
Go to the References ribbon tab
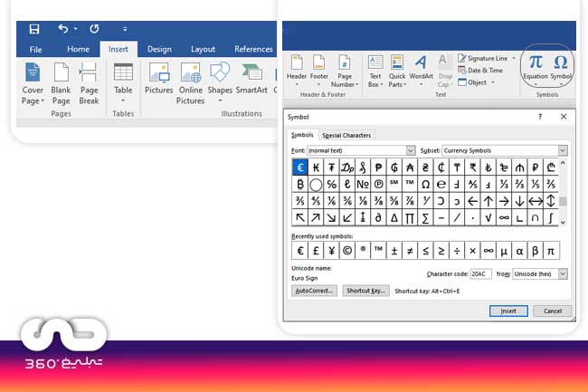point(253,49)
